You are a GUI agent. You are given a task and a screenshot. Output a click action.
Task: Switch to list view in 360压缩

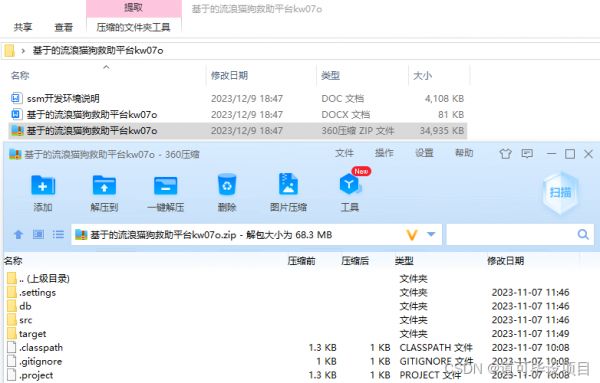58,234
